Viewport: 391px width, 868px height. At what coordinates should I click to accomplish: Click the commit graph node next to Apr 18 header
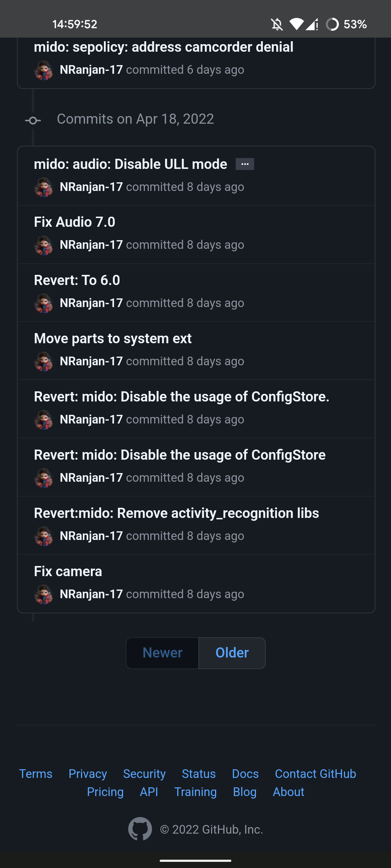pos(33,120)
